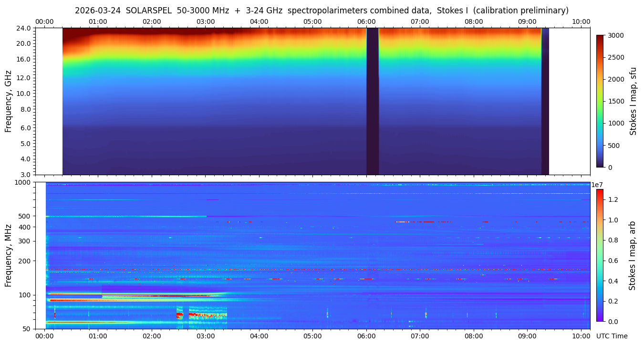Click the 'Stokes I map, arb' colorbar label
This screenshot has width=644, height=346.
[x=632, y=255]
